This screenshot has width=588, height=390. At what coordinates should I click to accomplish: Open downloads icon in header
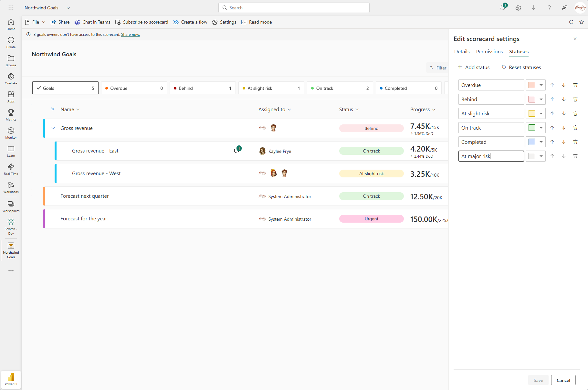click(x=534, y=8)
